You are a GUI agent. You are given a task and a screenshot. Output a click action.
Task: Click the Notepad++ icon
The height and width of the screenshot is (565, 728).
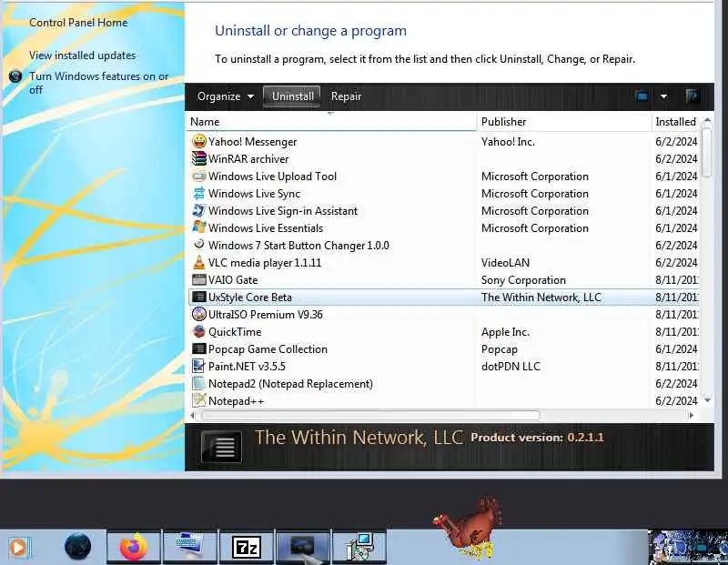(x=199, y=400)
